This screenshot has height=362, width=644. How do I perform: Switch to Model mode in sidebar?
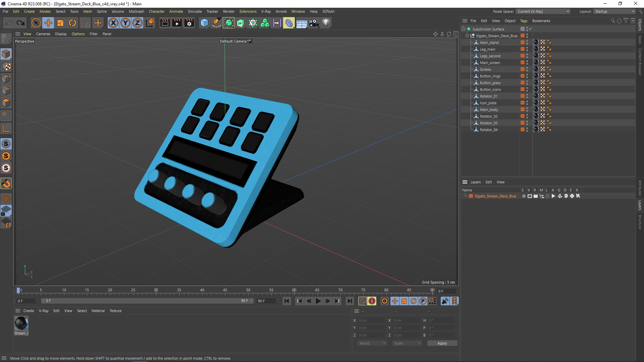(x=6, y=54)
